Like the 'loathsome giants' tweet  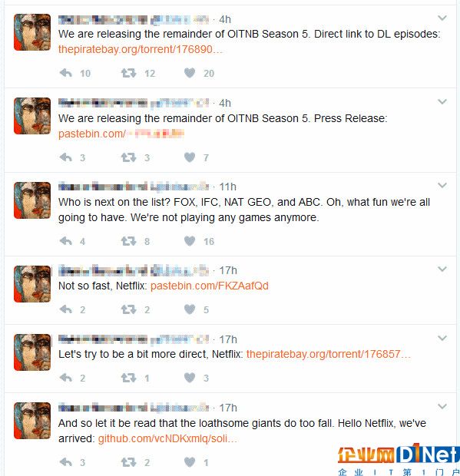(190, 462)
